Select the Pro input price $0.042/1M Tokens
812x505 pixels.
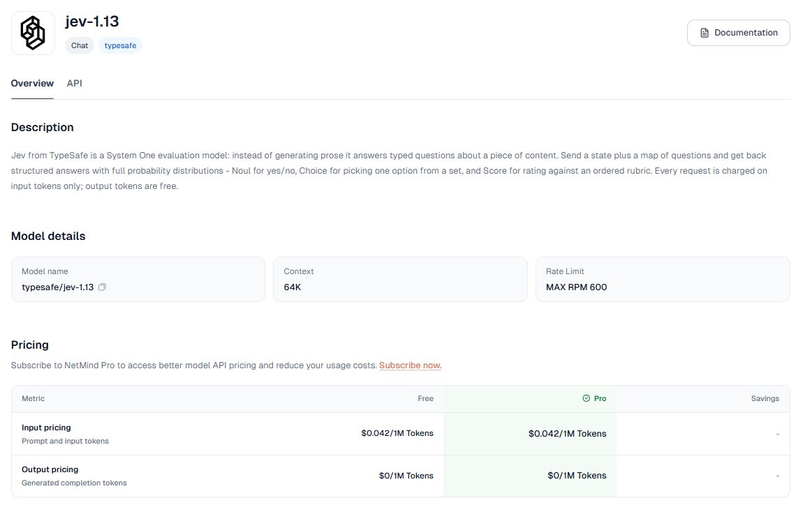click(x=567, y=434)
